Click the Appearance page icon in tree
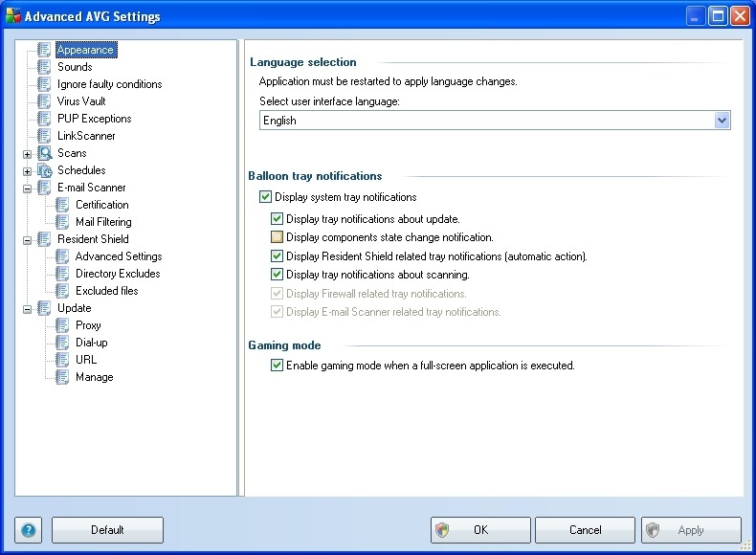 (44, 49)
